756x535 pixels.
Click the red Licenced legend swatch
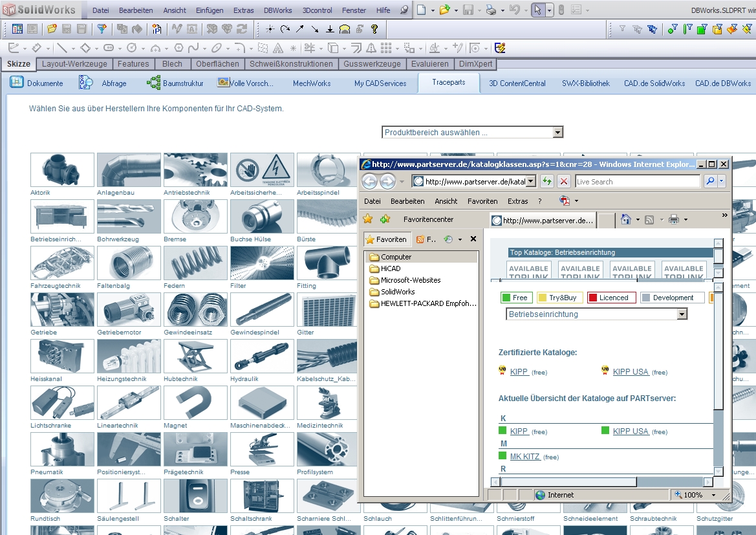tap(593, 298)
